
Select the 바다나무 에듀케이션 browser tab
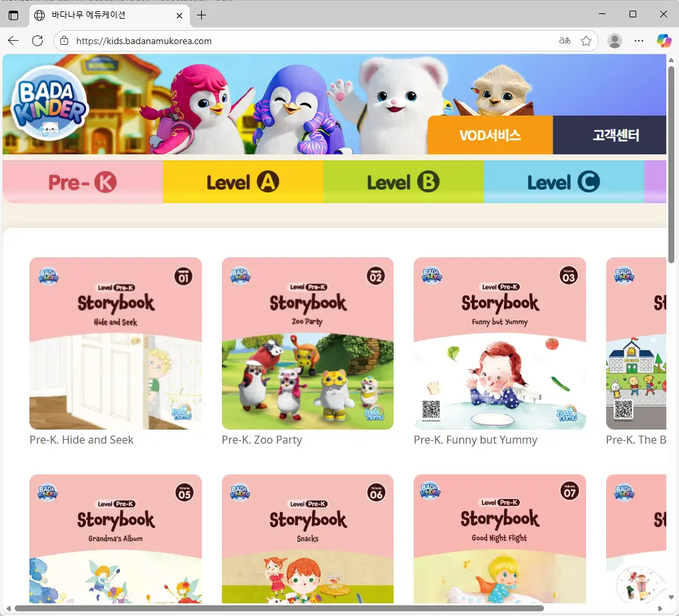110,15
